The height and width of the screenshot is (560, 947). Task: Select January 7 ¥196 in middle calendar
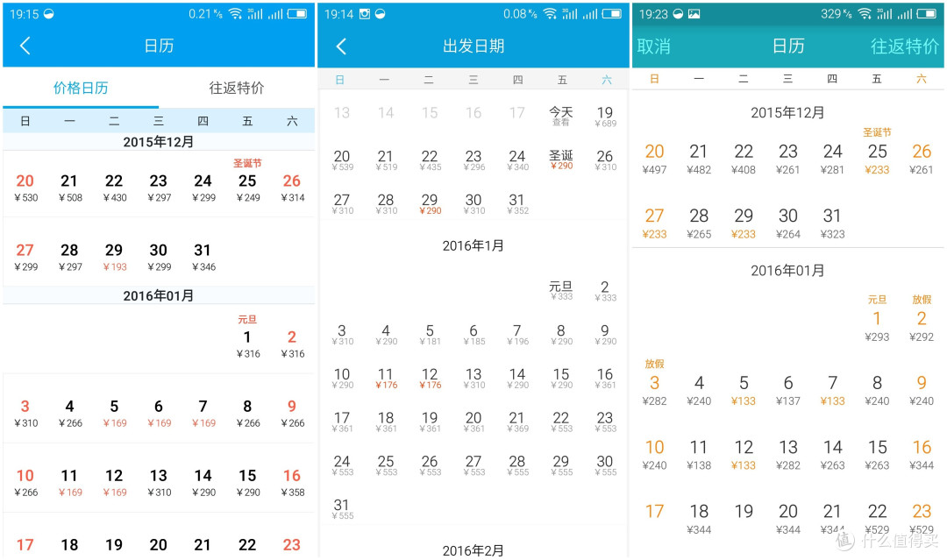(517, 334)
